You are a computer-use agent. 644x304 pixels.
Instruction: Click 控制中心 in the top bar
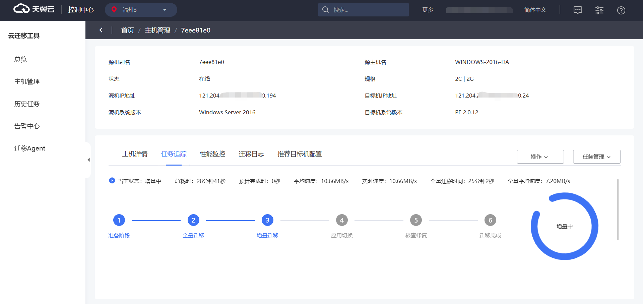(x=81, y=10)
